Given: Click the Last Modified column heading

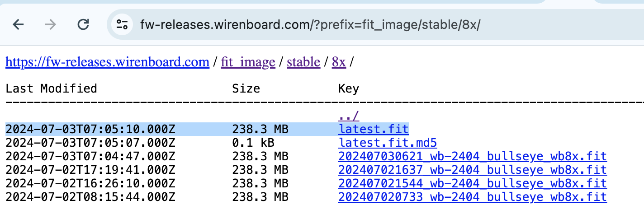Looking at the screenshot, I should click(51, 89).
